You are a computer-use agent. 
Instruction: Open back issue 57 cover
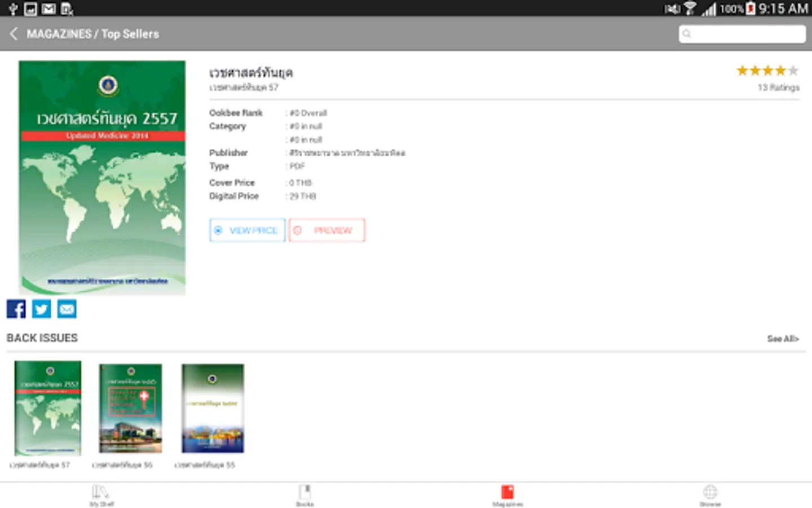[x=48, y=408]
